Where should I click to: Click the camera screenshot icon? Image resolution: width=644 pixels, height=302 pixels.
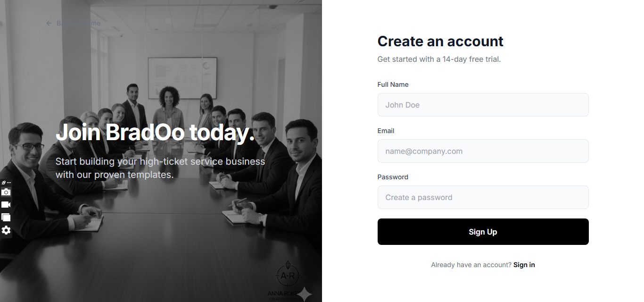6,192
